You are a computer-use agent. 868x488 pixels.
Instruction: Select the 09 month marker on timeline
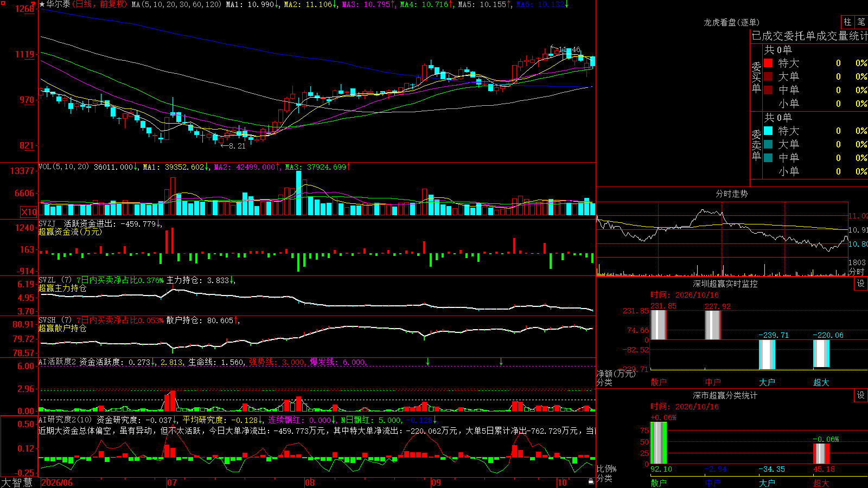[x=436, y=483]
